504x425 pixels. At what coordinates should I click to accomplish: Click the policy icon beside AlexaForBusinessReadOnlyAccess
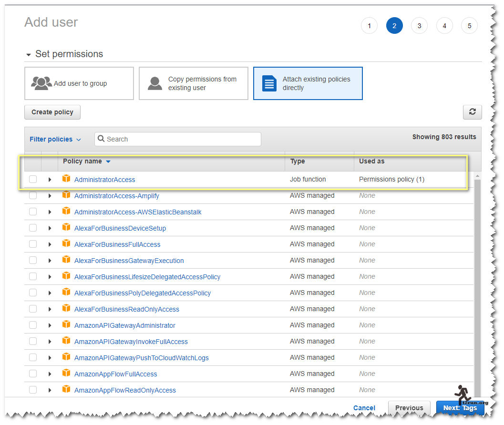(66, 308)
